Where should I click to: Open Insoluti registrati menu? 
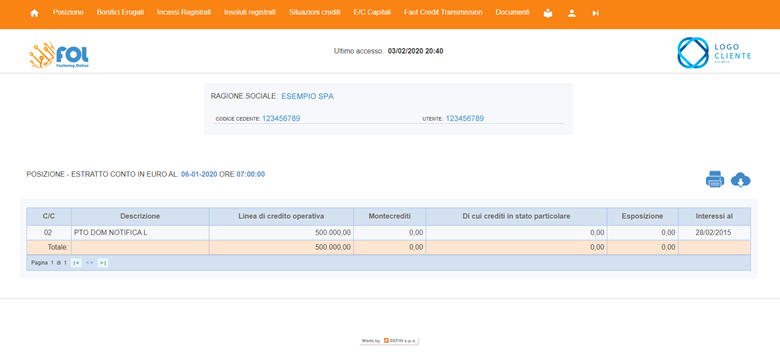tap(250, 12)
